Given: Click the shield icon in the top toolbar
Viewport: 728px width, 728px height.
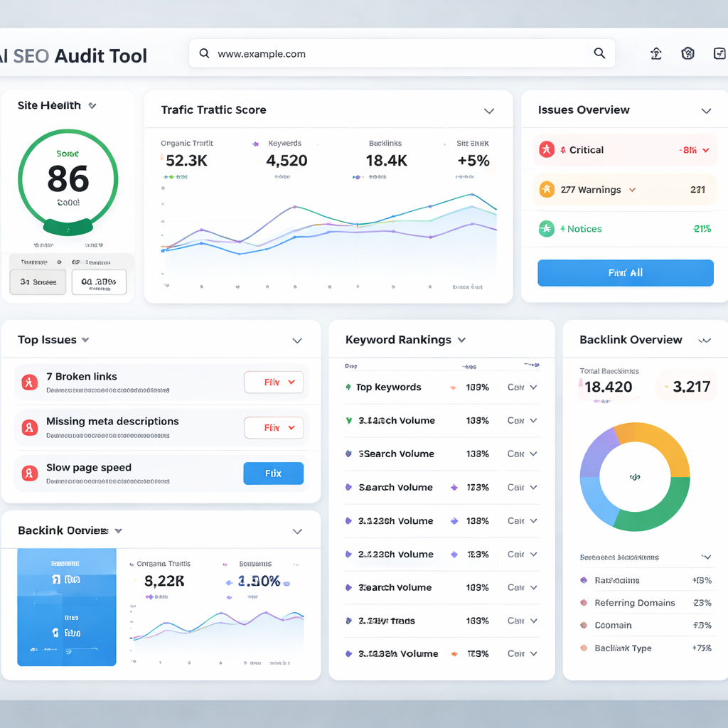Looking at the screenshot, I should (x=687, y=53).
